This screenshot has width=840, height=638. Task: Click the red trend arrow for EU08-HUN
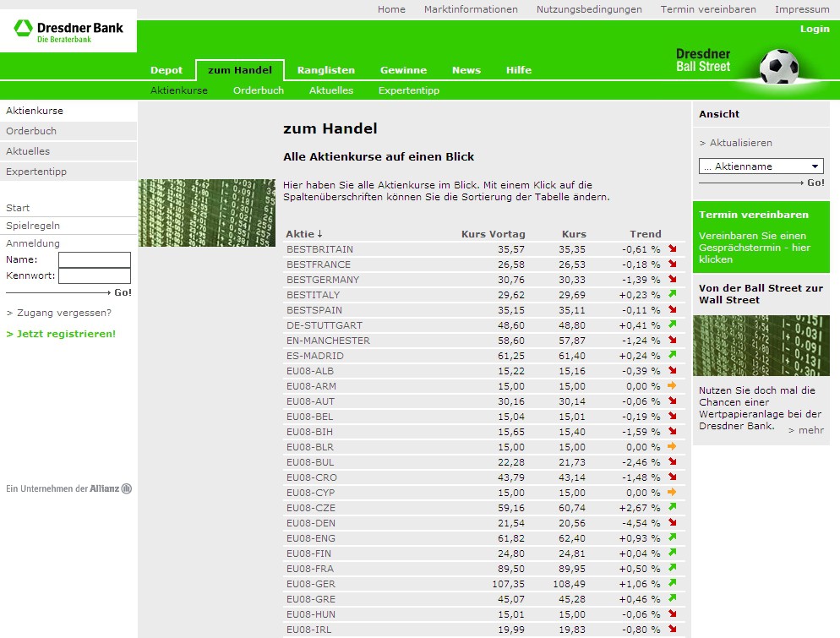tap(673, 613)
